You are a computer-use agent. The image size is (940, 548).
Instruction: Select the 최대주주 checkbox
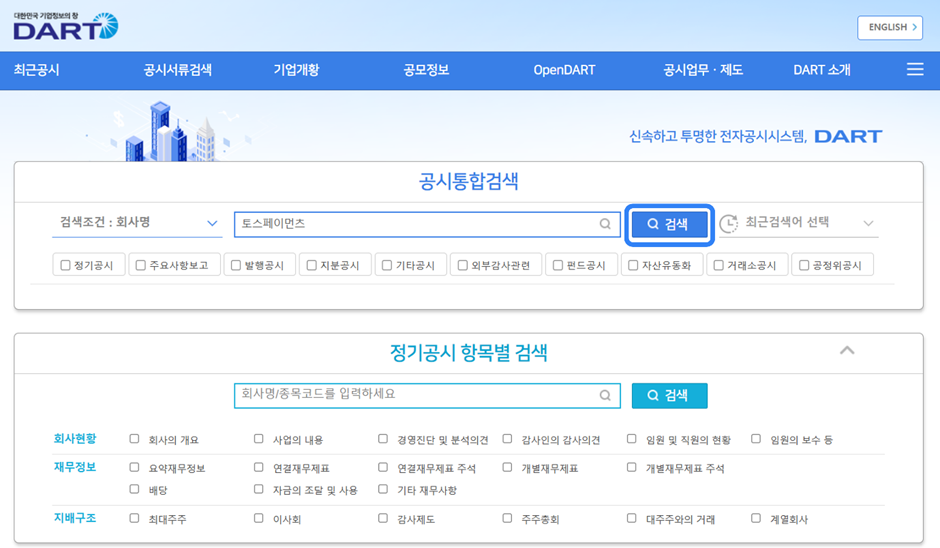tap(135, 518)
